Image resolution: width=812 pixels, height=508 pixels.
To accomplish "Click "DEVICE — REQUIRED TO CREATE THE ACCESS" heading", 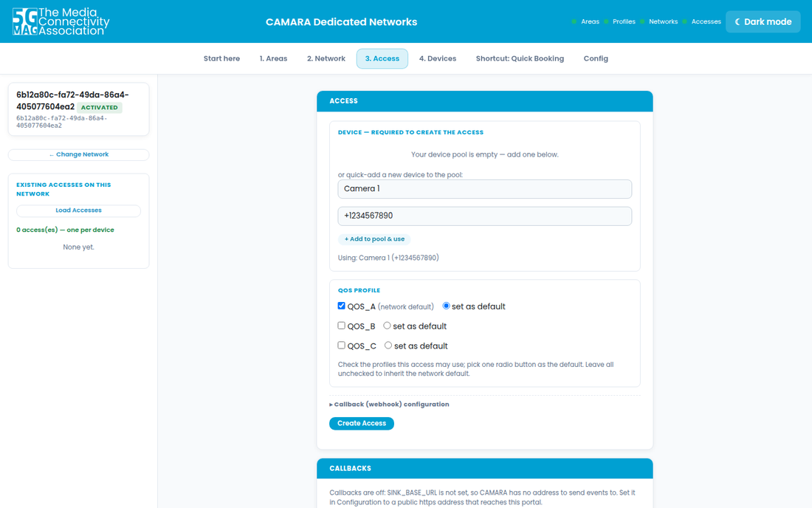I will [x=410, y=133].
